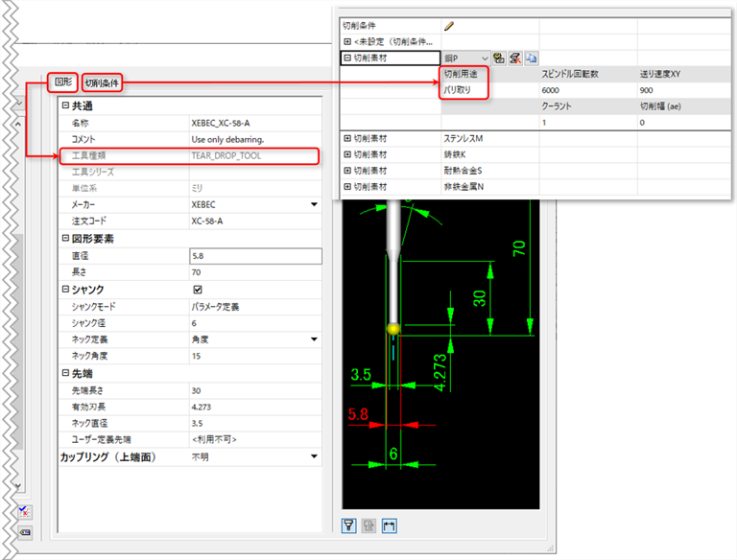The height and width of the screenshot is (560, 737).
Task: Toggle the シャンク checkbox
Action: (x=198, y=290)
